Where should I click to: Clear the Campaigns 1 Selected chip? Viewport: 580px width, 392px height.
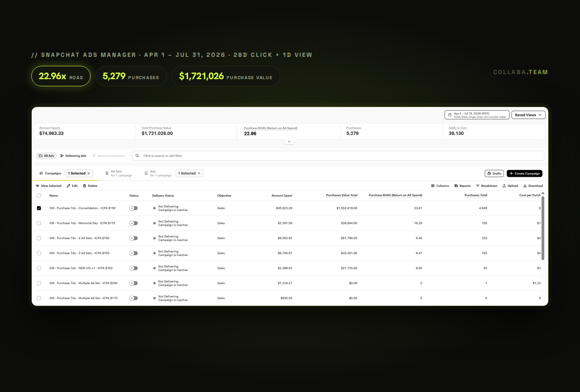pos(89,173)
